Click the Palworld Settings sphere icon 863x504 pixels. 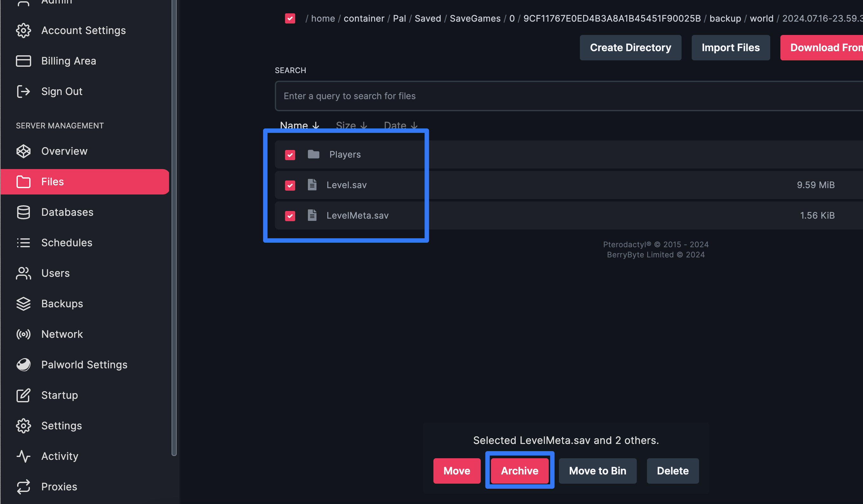click(23, 364)
